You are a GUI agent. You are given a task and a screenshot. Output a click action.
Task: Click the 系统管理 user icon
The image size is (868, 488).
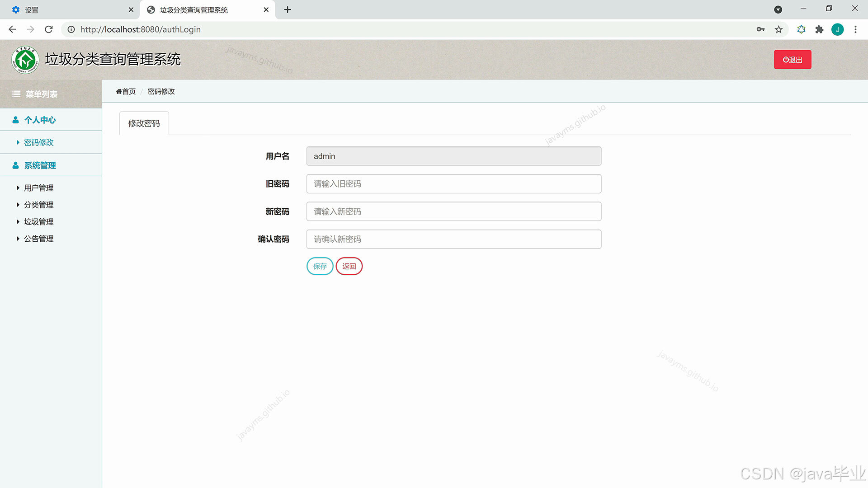pyautogui.click(x=15, y=165)
